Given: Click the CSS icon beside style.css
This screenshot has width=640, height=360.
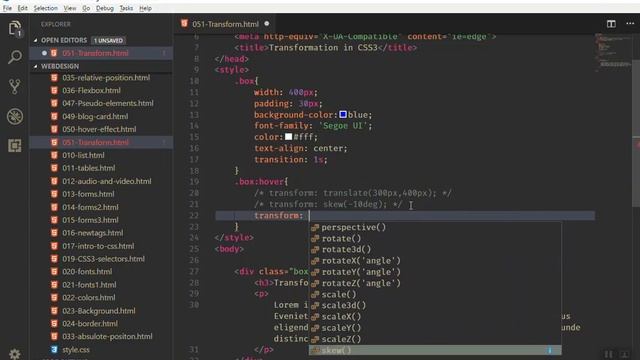Looking at the screenshot, I should point(54,349).
